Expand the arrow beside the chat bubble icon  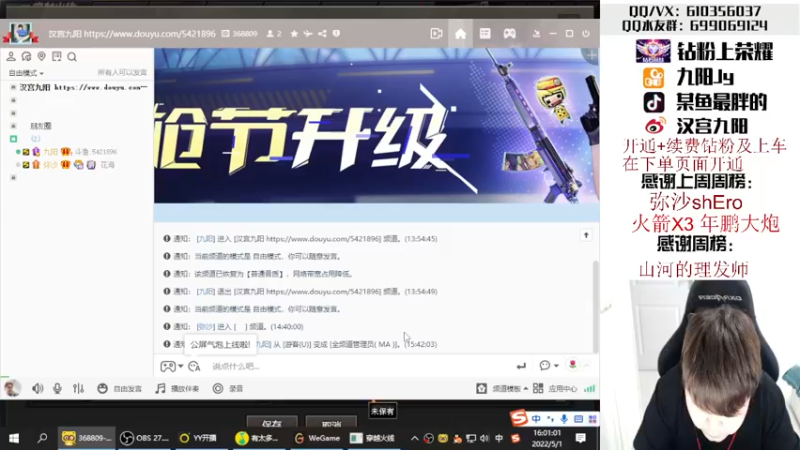pyautogui.click(x=556, y=366)
